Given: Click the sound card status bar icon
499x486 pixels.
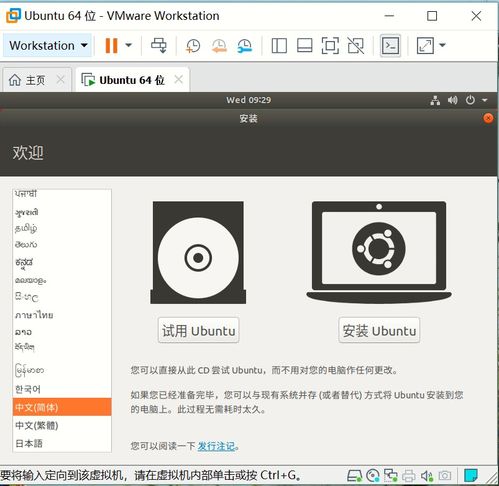Looking at the screenshot, I should coord(426,475).
